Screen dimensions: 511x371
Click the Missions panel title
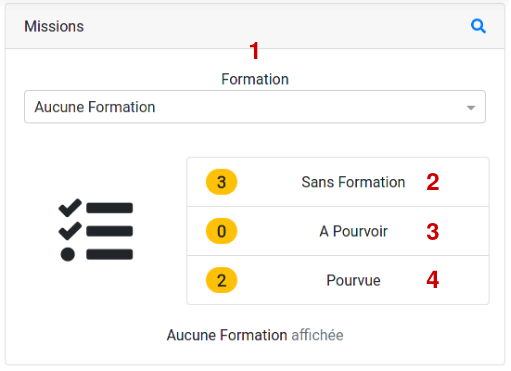54,26
